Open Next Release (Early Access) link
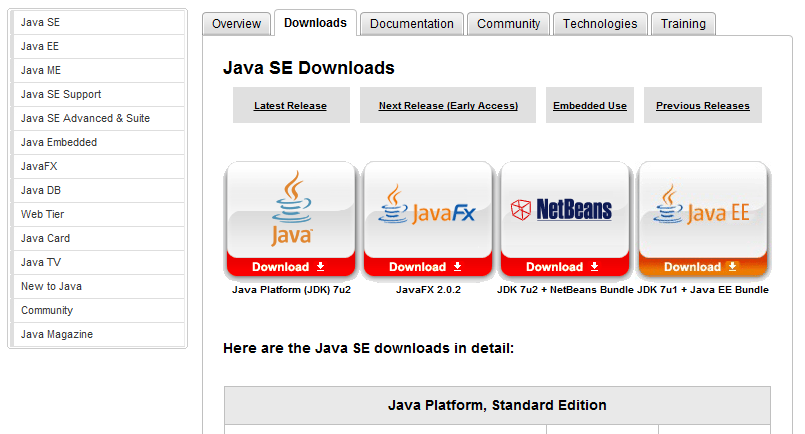805x434 pixels. pyautogui.click(x=448, y=106)
